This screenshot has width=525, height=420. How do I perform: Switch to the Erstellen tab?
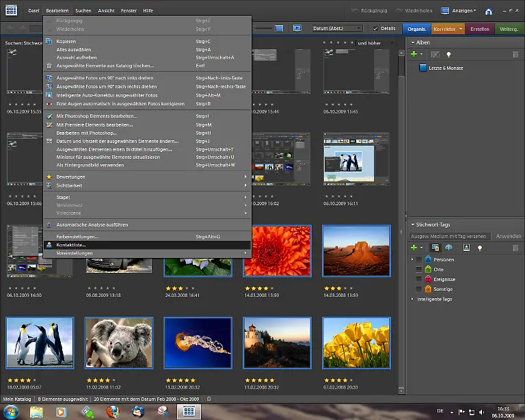(480, 29)
